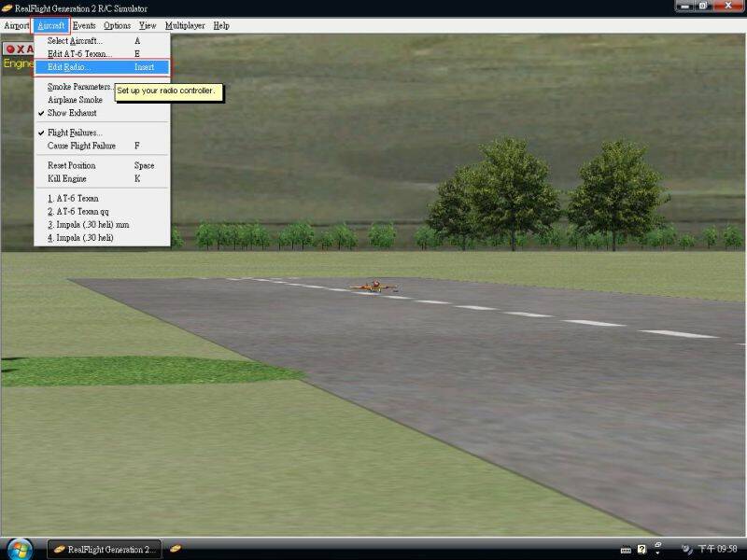
Task: Open the View menu
Action: [x=148, y=26]
